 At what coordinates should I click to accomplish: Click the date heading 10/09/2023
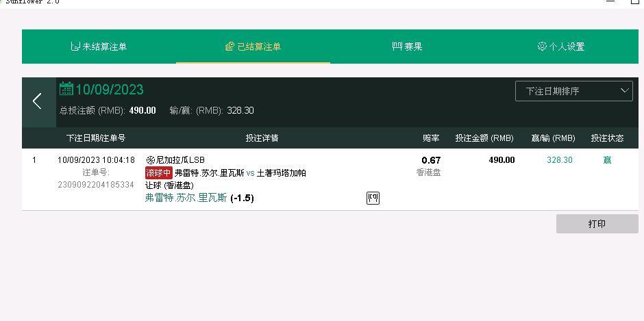[110, 89]
